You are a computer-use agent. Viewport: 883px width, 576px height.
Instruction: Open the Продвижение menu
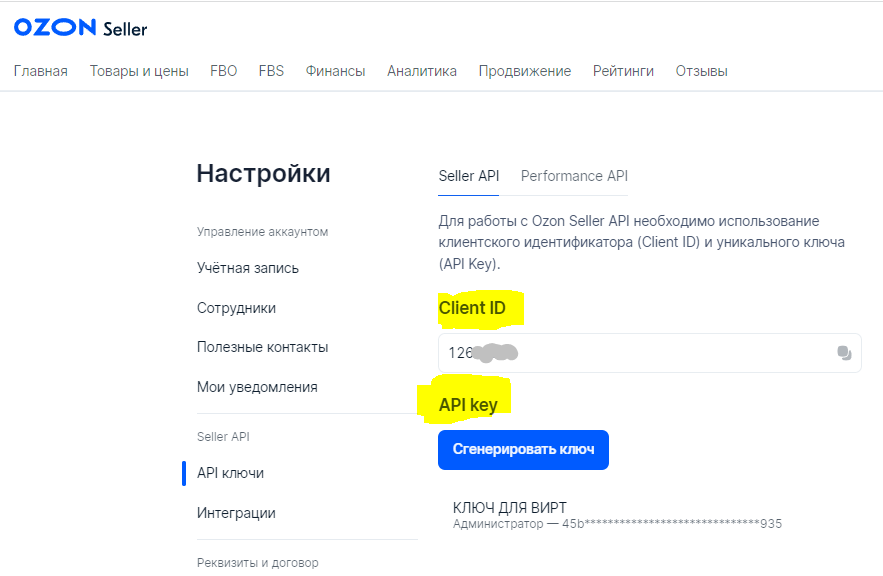[x=525, y=71]
